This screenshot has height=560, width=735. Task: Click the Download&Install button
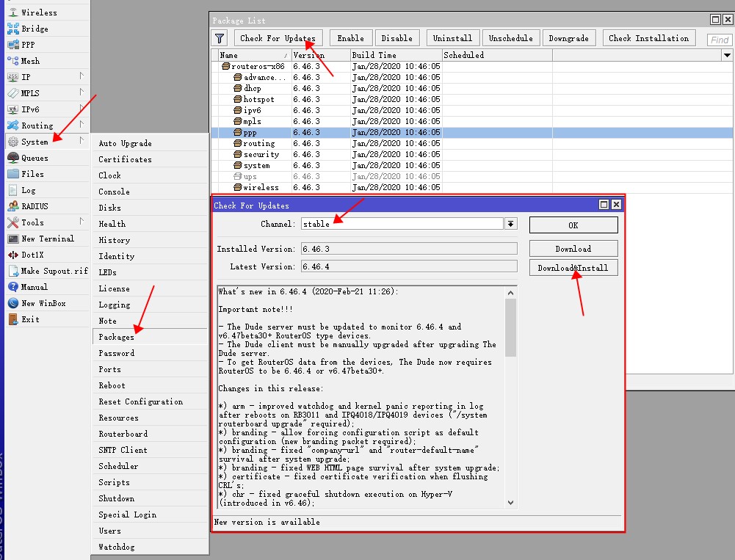[573, 268]
